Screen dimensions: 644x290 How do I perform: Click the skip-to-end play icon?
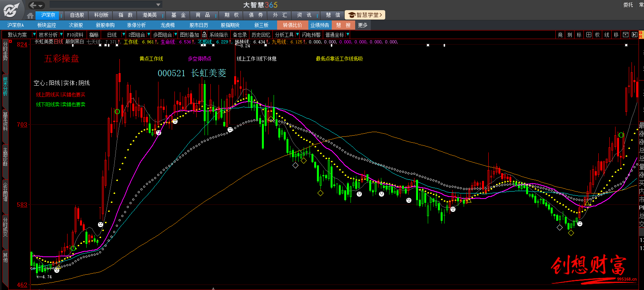(634, 35)
